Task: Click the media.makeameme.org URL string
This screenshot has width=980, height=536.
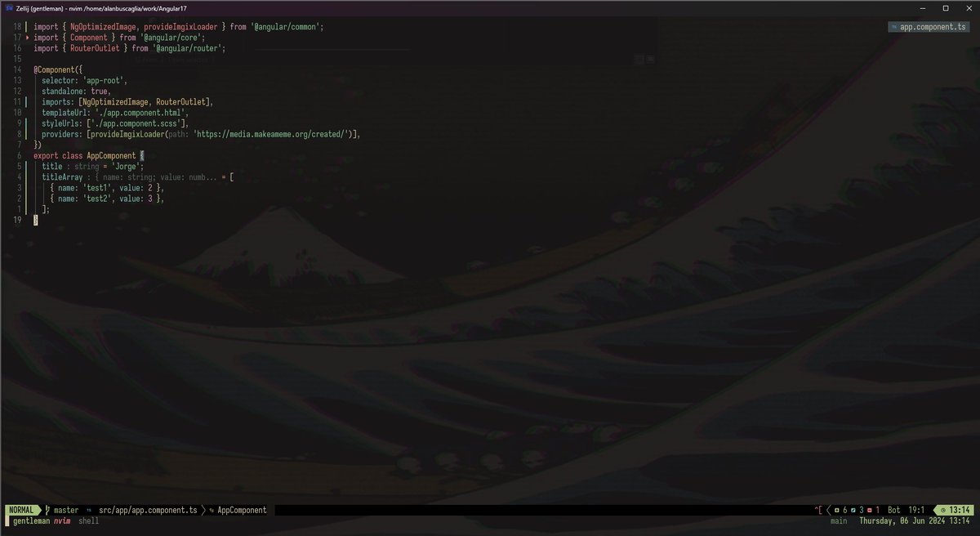Action: click(x=271, y=133)
